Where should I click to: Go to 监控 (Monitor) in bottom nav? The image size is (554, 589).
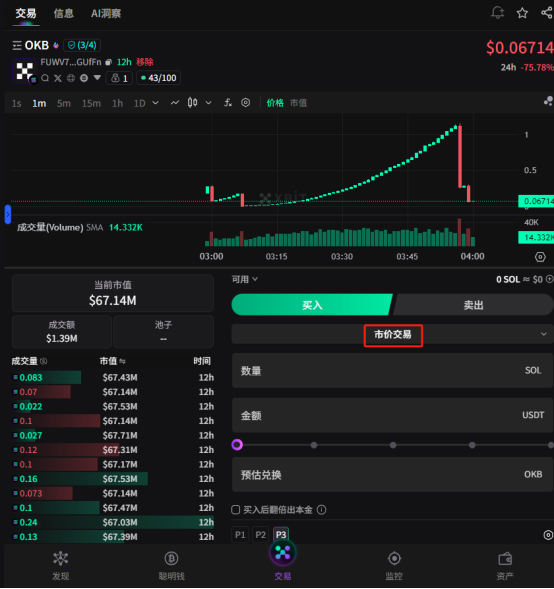(394, 566)
